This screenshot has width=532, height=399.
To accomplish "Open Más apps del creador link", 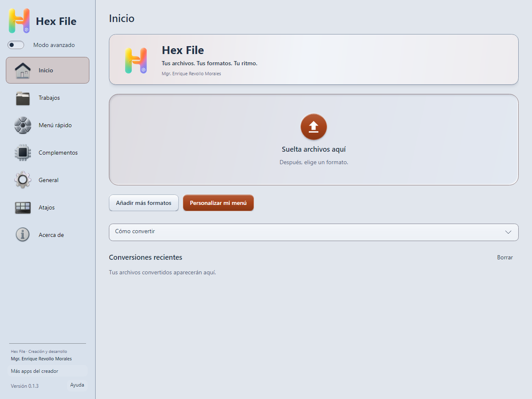I will 48,371.
